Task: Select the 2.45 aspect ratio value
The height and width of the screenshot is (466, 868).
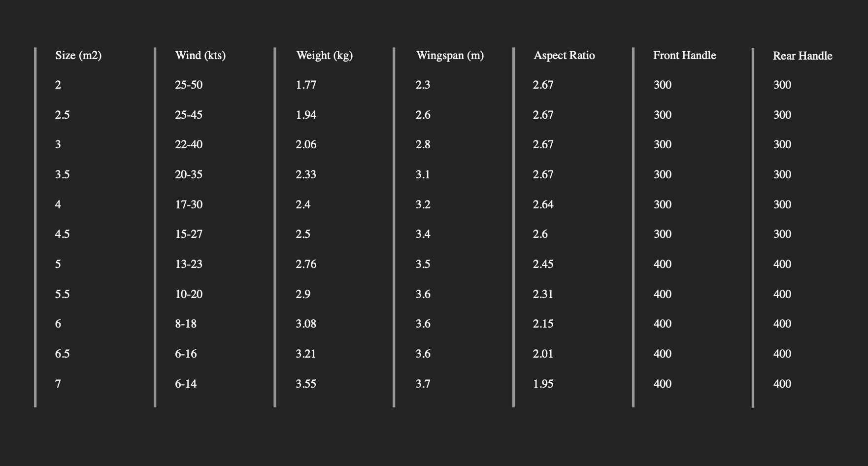Action: click(x=543, y=264)
